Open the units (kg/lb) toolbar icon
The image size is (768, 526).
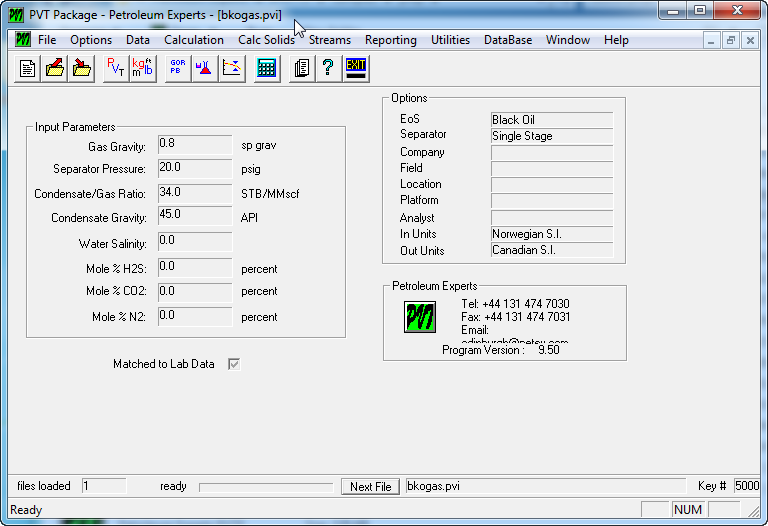(143, 69)
